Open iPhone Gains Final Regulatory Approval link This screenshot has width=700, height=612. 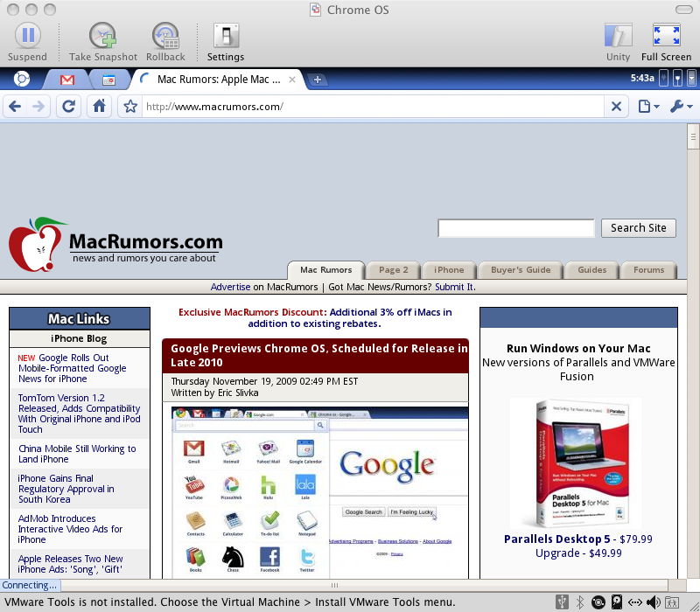pyautogui.click(x=66, y=489)
